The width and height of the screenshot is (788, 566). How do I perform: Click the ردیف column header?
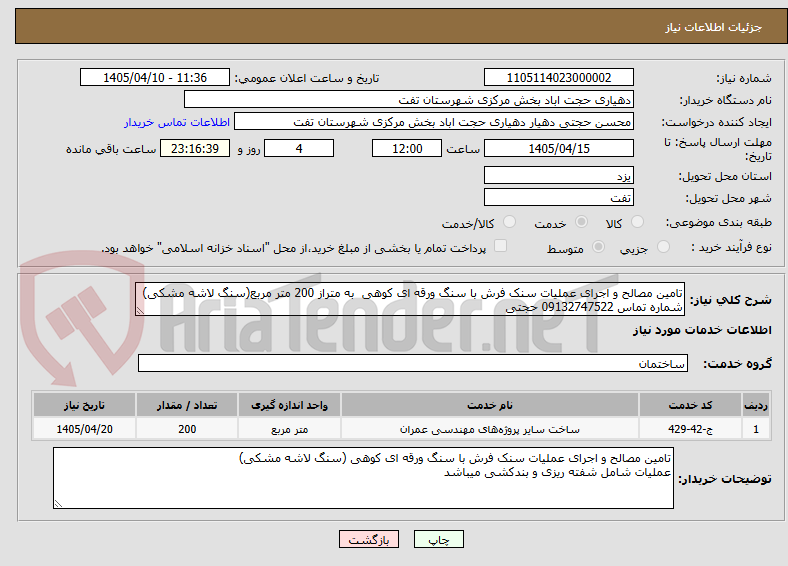click(756, 405)
